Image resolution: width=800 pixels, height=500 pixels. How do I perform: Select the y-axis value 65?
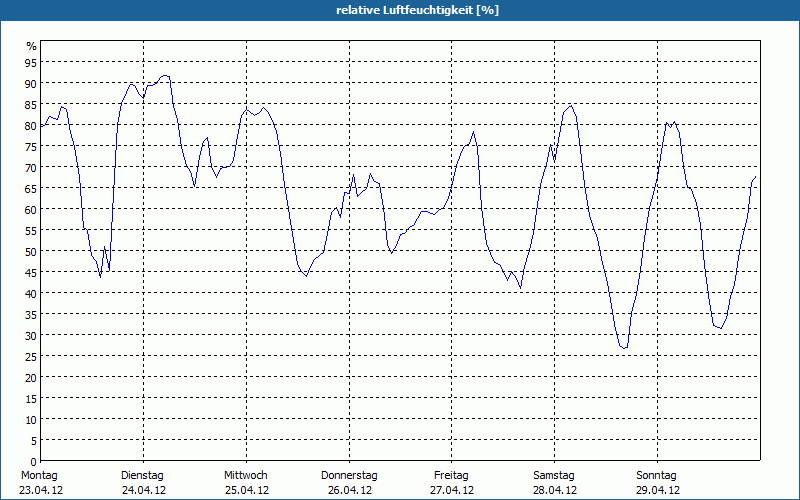tap(31, 188)
